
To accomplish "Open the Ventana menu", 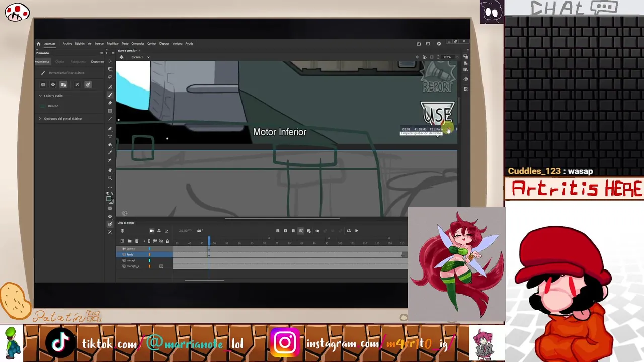I will 178,44.
